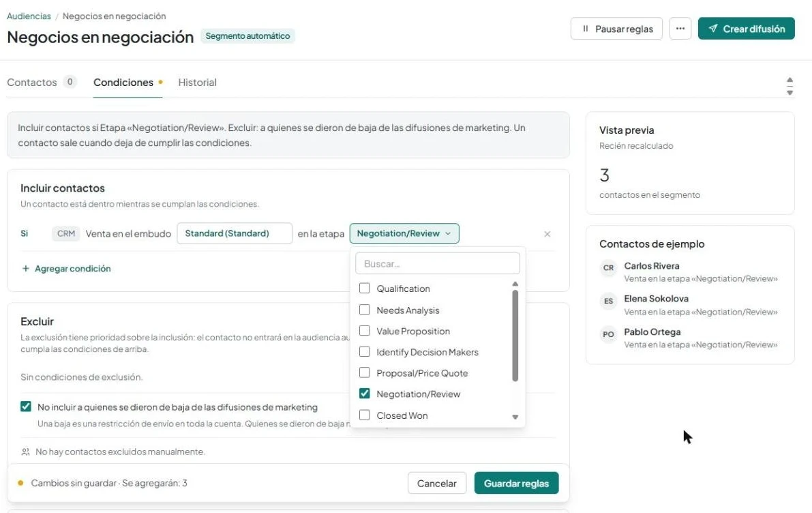This screenshot has width=812, height=513.
Task: Open the Historial tab
Action: point(197,83)
